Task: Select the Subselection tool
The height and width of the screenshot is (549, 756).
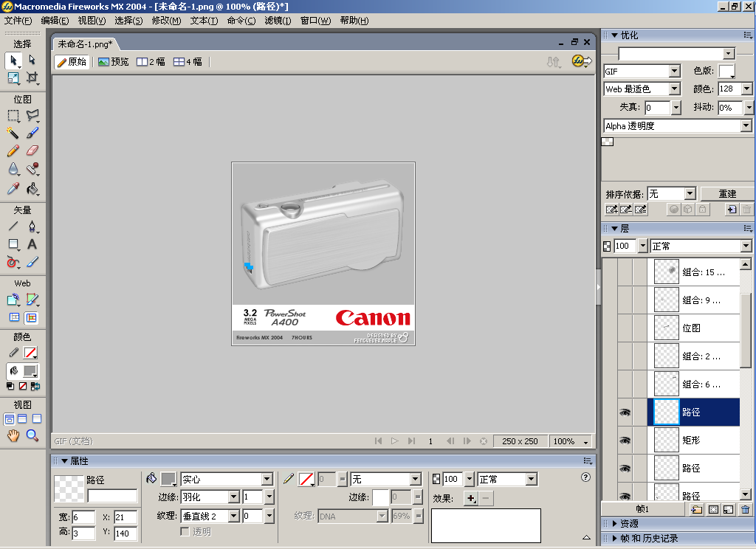Action: point(32,61)
